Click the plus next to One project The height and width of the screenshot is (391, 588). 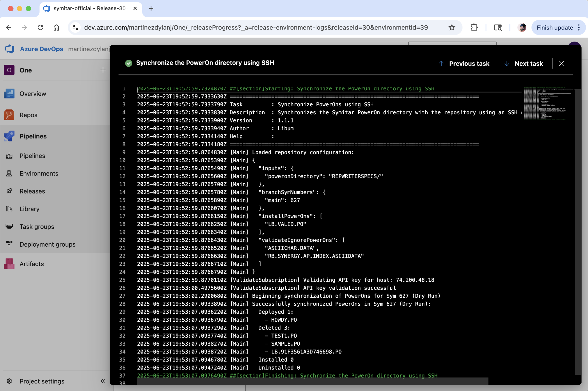(x=103, y=70)
